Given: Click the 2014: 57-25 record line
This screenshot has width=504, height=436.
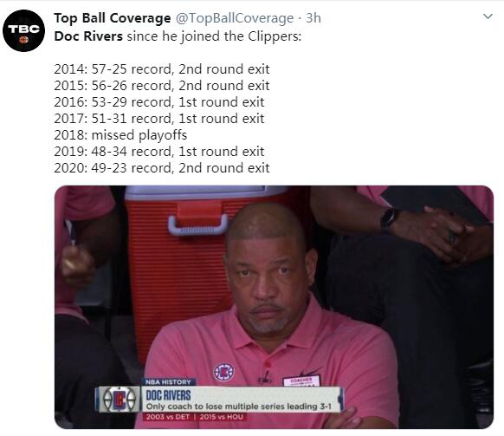Looking at the screenshot, I should coord(162,69).
